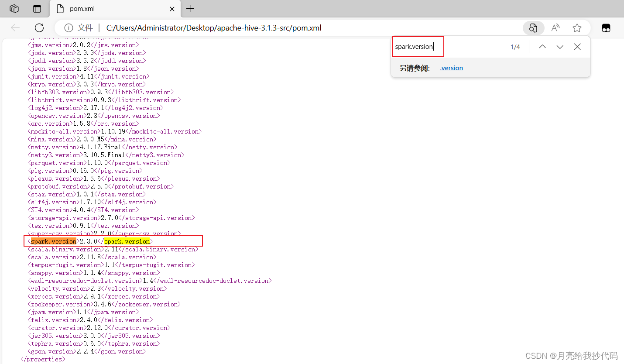Close the find bar with the X
Image resolution: width=624 pixels, height=364 pixels.
[x=577, y=47]
